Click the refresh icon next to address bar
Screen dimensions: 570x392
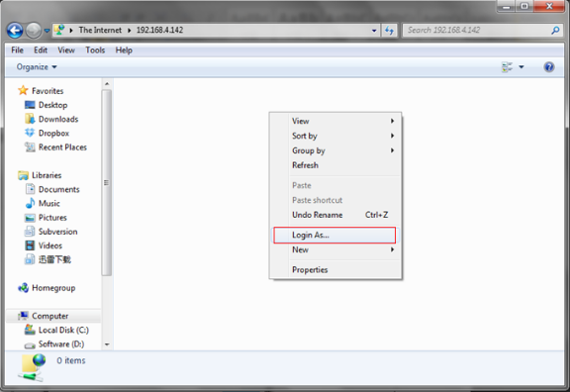coord(389,31)
